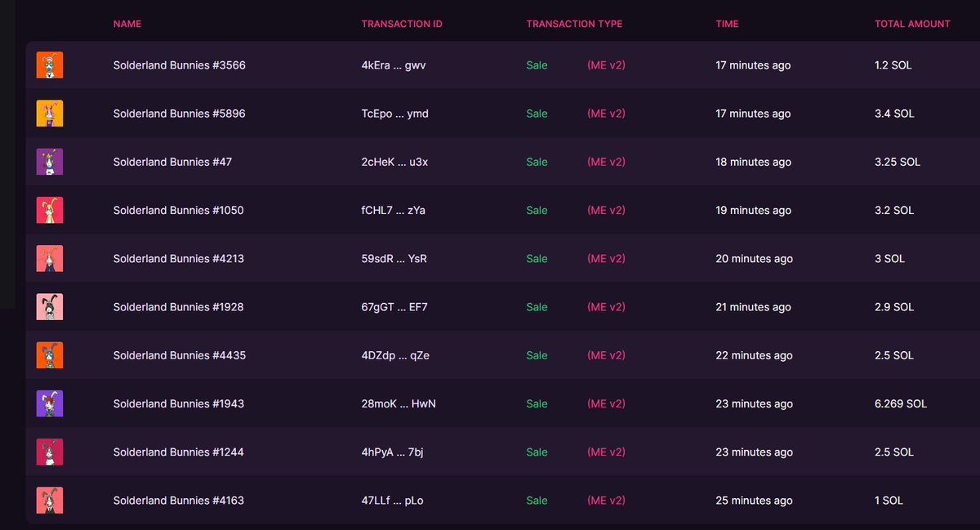Open transaction fCHL7 ... zYa
980x530 pixels.
pyautogui.click(x=394, y=210)
